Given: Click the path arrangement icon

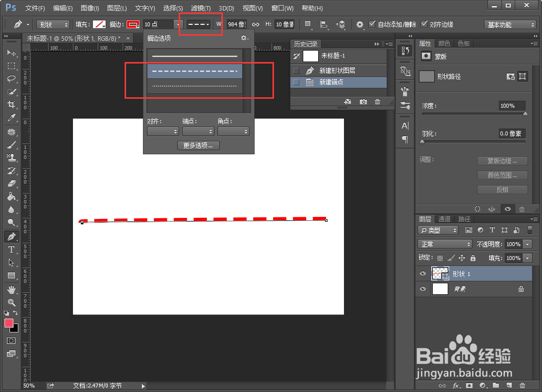Looking at the screenshot, I should point(340,24).
